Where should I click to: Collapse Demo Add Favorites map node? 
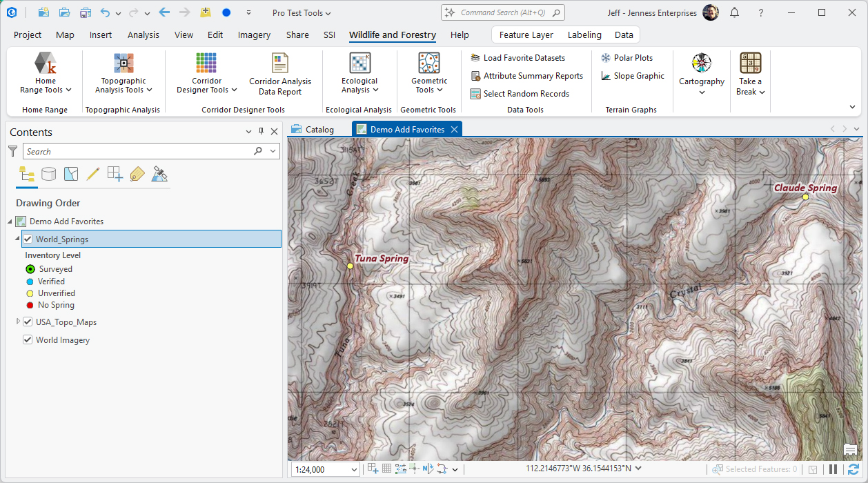(10, 221)
